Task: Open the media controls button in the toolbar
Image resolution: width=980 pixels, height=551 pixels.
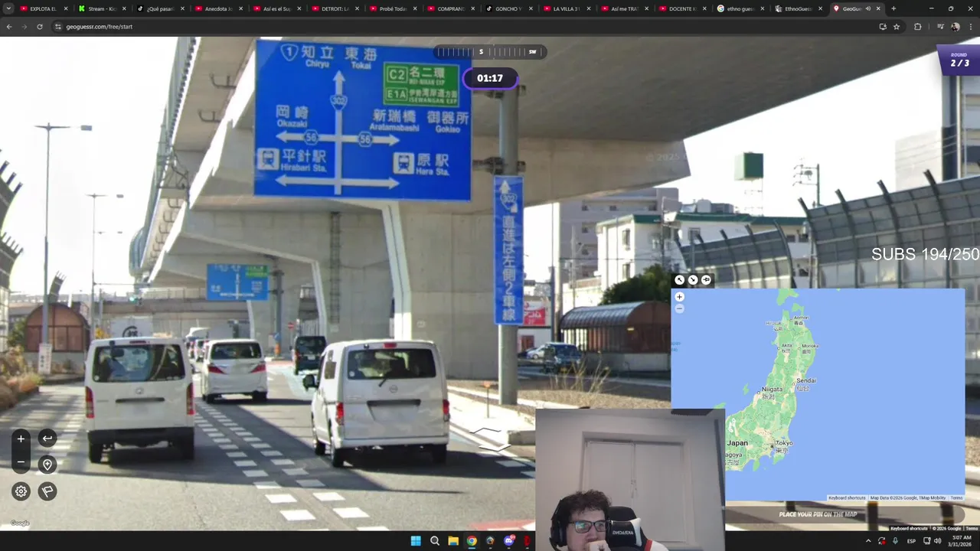Action: (940, 27)
